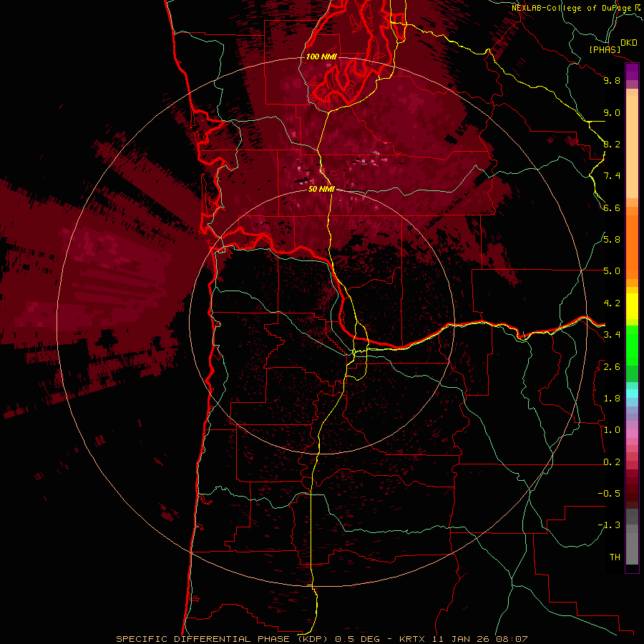Viewport: 644px width, 644px height.
Task: Select the bright green segment of the color bar
Action: click(632, 345)
